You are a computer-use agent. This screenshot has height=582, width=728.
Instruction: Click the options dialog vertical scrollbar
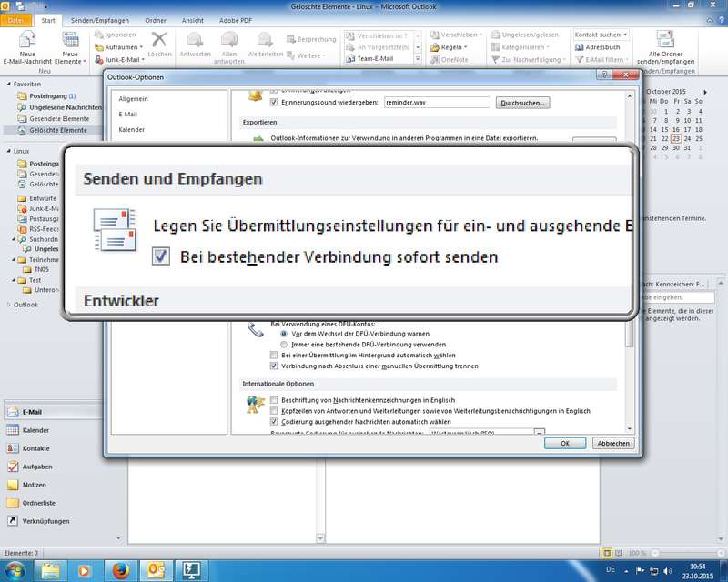630,334
